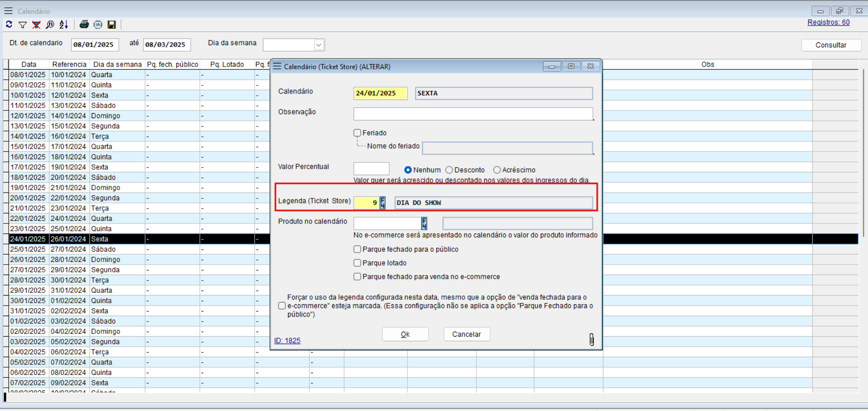Click the IA chip icon
Image resolution: width=868 pixels, height=411 pixels.
point(98,25)
